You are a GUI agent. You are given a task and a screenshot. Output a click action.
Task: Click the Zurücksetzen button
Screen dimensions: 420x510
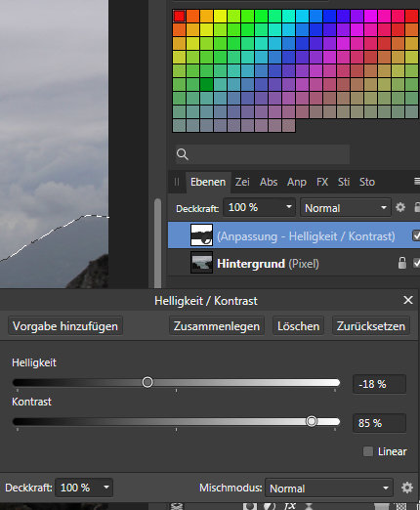pos(371,325)
